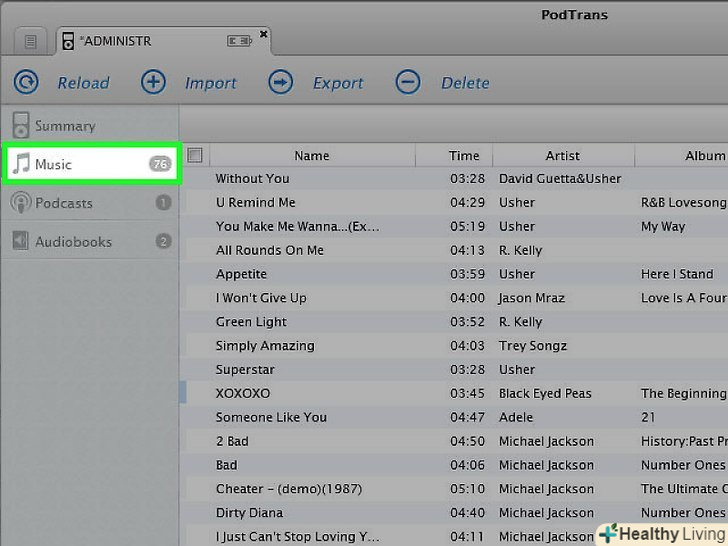Viewport: 728px width, 546px height.
Task: Click the Podcasts icon in sidebar
Action: tap(20, 203)
